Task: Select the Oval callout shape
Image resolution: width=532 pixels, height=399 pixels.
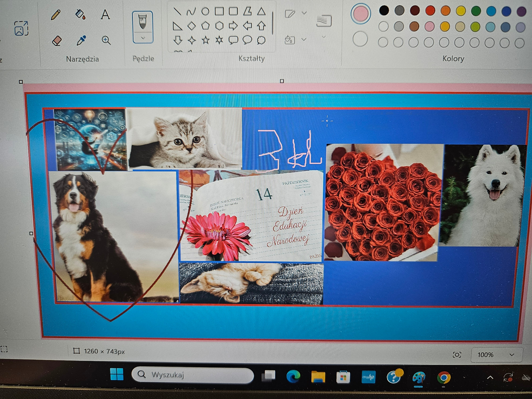Action: [247, 40]
